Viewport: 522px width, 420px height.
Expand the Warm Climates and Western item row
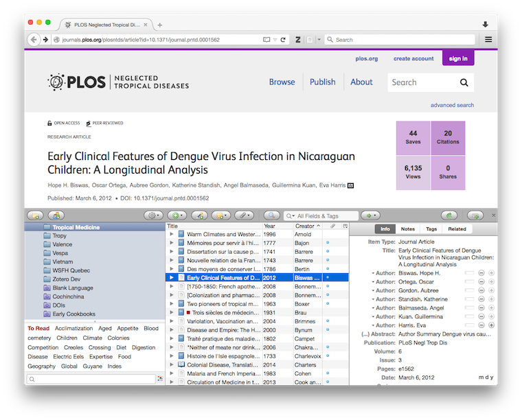point(172,234)
